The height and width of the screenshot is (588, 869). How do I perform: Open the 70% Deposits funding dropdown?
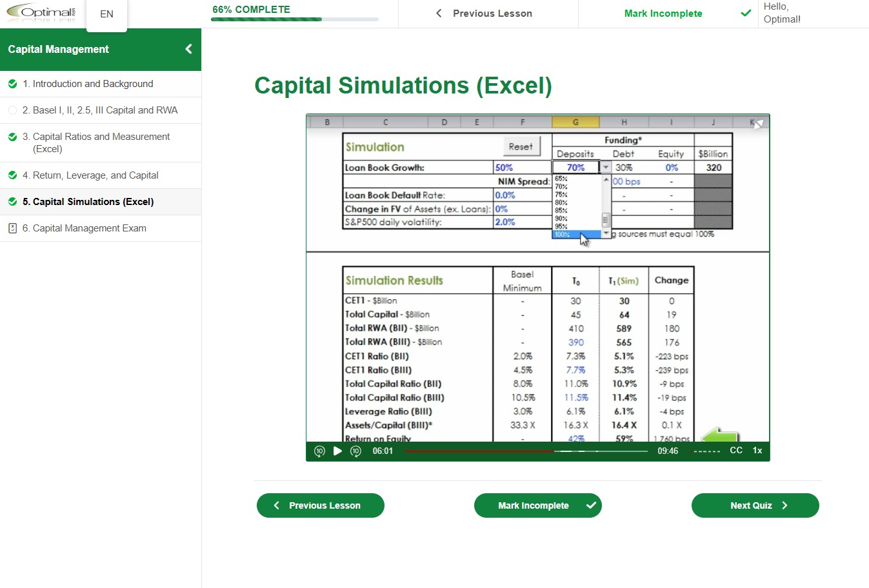tap(605, 166)
